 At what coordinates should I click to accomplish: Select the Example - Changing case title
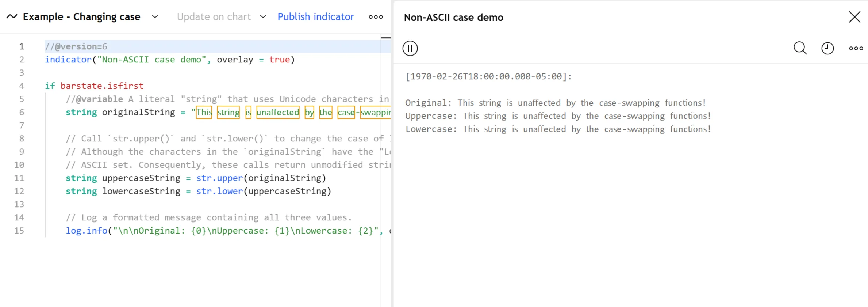tap(81, 17)
